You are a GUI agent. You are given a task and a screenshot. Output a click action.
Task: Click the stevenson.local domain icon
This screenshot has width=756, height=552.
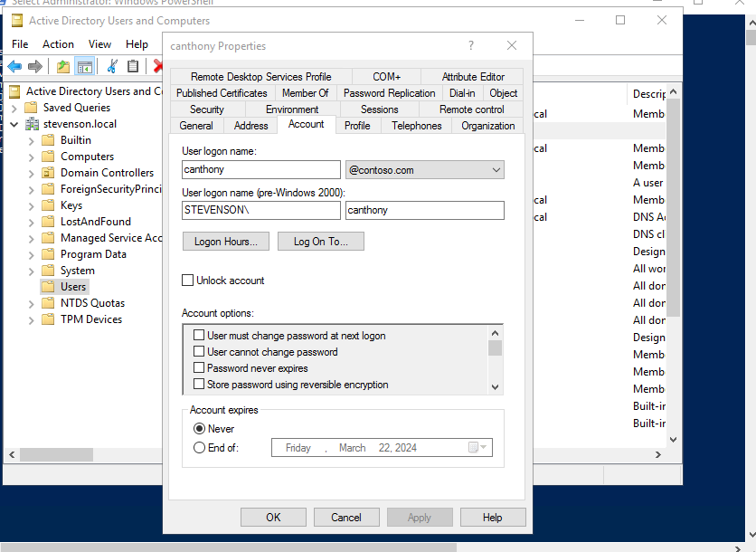coord(32,124)
